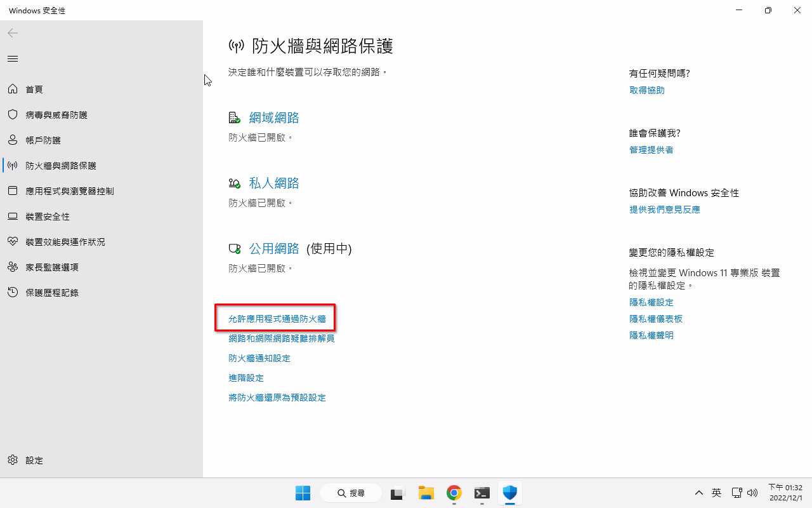
Task: Click the Settings gear in sidebar
Action: point(13,460)
